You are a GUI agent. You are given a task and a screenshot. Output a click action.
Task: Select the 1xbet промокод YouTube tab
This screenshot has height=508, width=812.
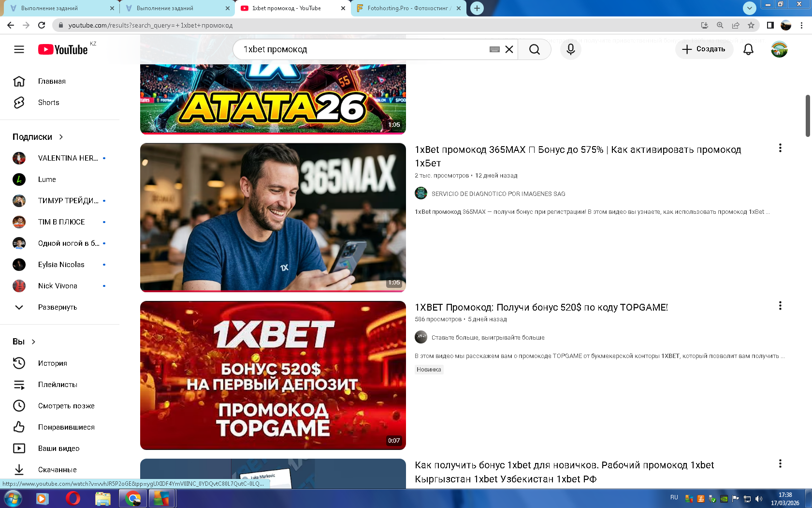[292, 8]
